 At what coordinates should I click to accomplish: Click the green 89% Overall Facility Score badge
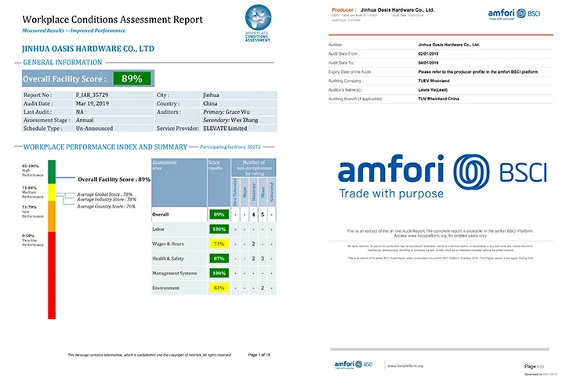(132, 78)
